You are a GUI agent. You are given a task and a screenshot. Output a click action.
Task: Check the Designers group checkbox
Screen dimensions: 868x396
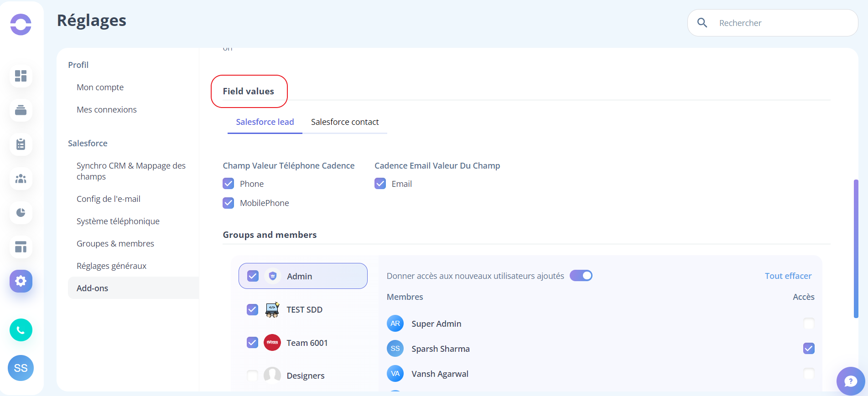[x=252, y=375]
